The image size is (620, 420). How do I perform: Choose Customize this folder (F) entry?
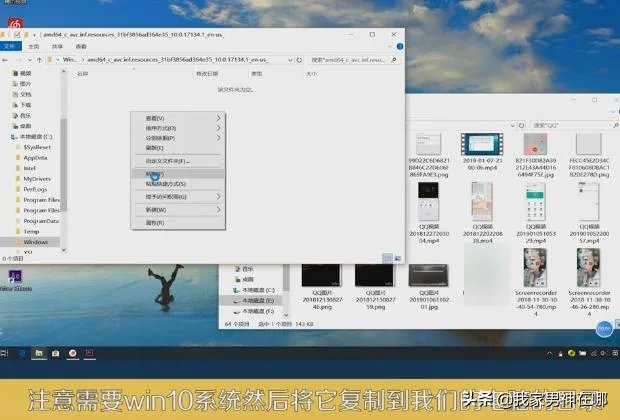coord(178,161)
